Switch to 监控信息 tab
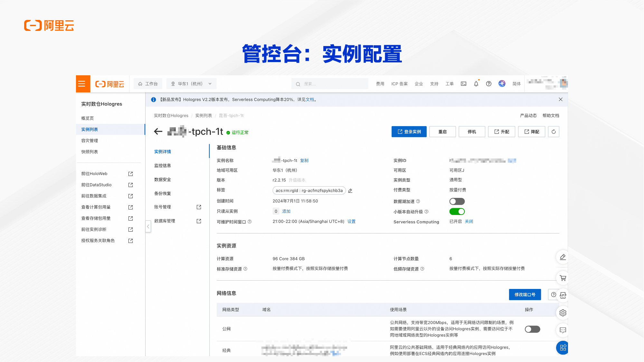Viewport: 644px width, 362px height. pyautogui.click(x=163, y=165)
